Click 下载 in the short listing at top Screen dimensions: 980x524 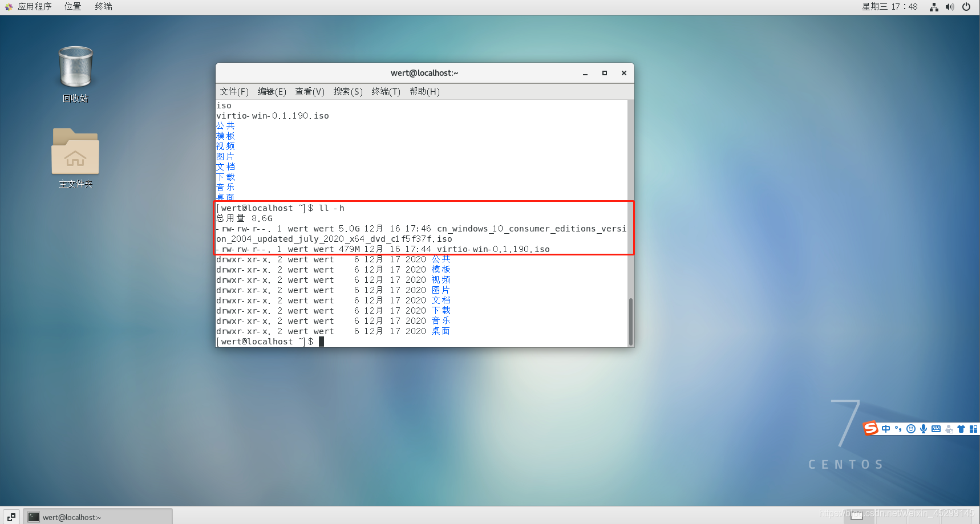point(225,177)
